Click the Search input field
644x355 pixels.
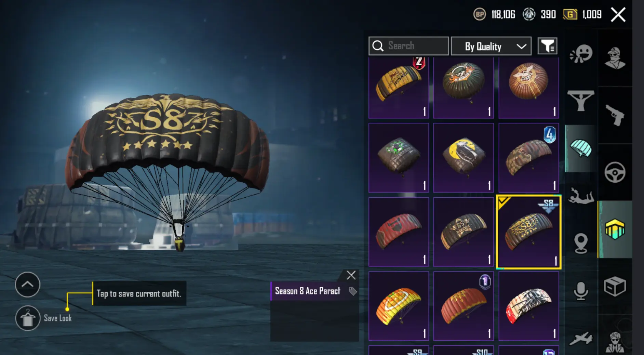(408, 46)
